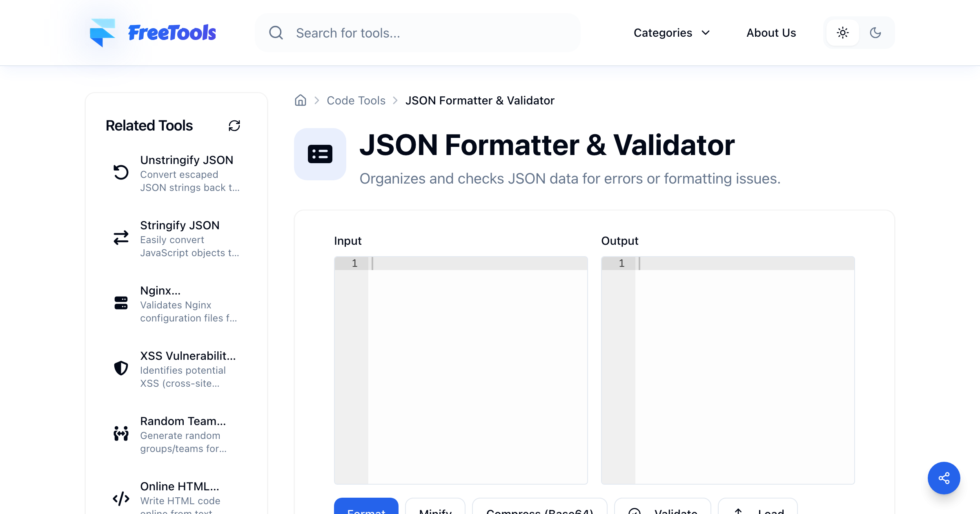Click the Online HTML code icon
The height and width of the screenshot is (514, 980).
tap(121, 498)
